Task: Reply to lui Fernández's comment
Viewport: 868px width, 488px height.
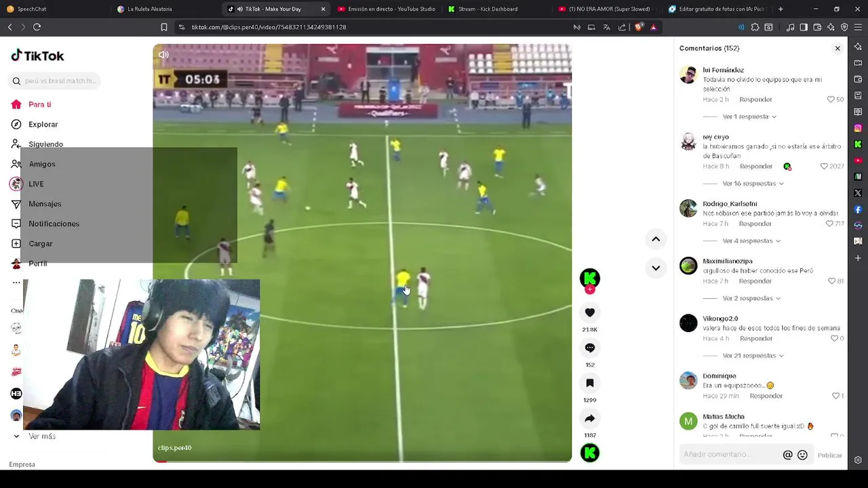Action: click(755, 100)
